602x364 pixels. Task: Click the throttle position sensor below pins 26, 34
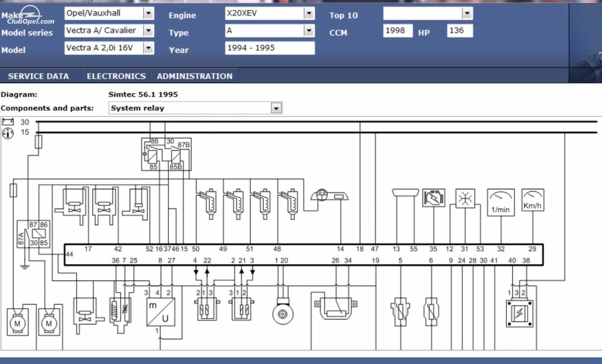pyautogui.click(x=336, y=310)
